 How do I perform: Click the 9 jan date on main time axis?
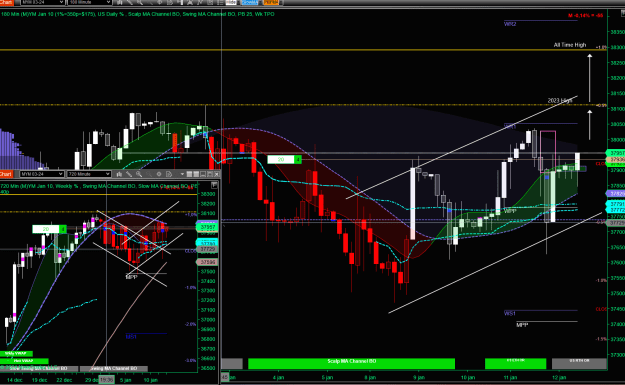(x=419, y=377)
